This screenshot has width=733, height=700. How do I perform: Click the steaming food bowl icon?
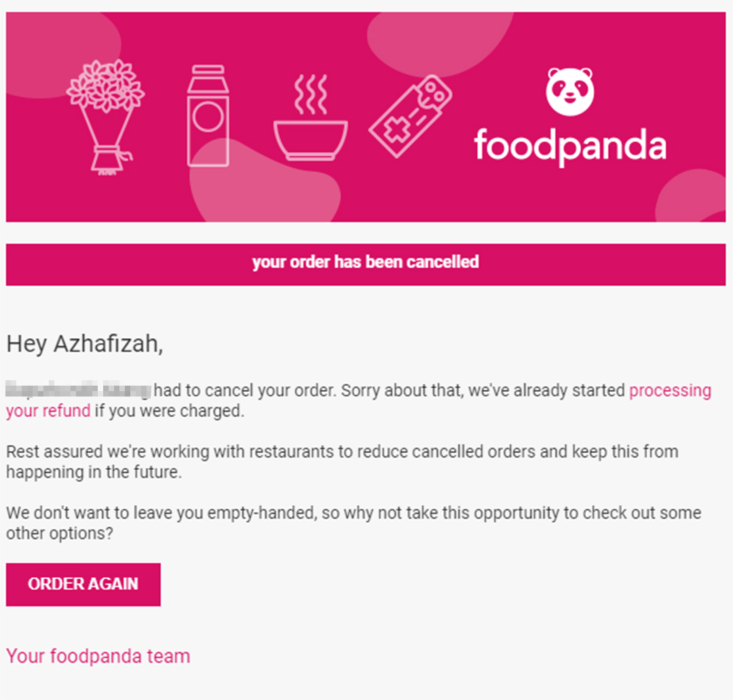[310, 117]
